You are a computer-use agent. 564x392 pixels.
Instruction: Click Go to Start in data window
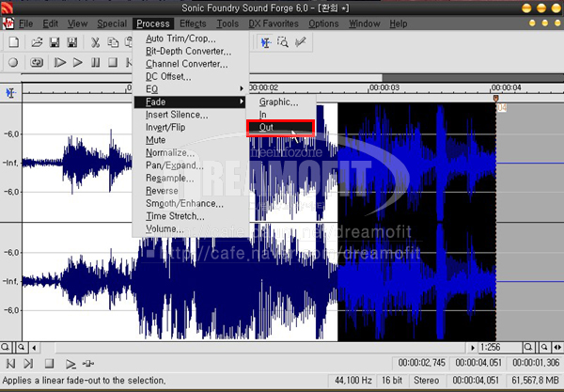(x=10, y=364)
